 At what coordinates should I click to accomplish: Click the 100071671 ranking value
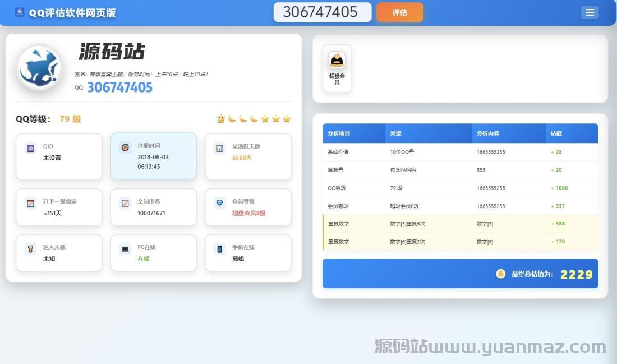click(151, 213)
